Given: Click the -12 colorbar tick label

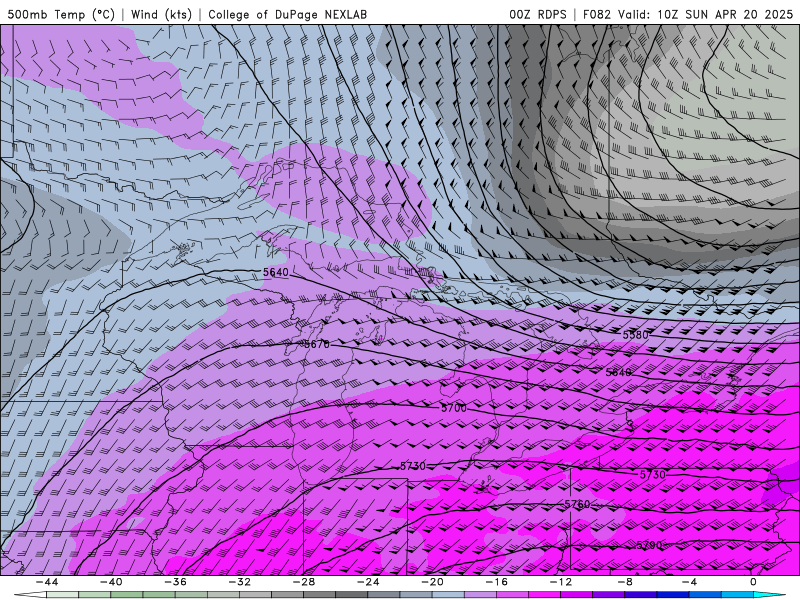Looking at the screenshot, I should [561, 582].
